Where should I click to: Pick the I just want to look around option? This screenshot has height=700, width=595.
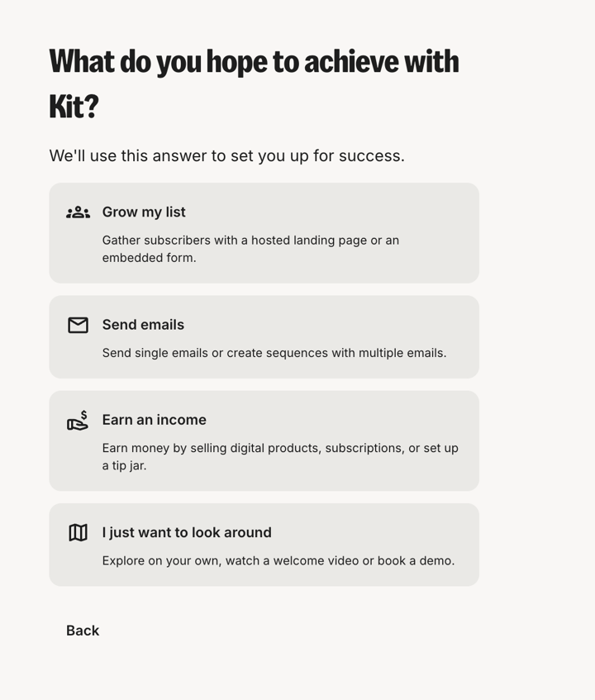point(264,544)
